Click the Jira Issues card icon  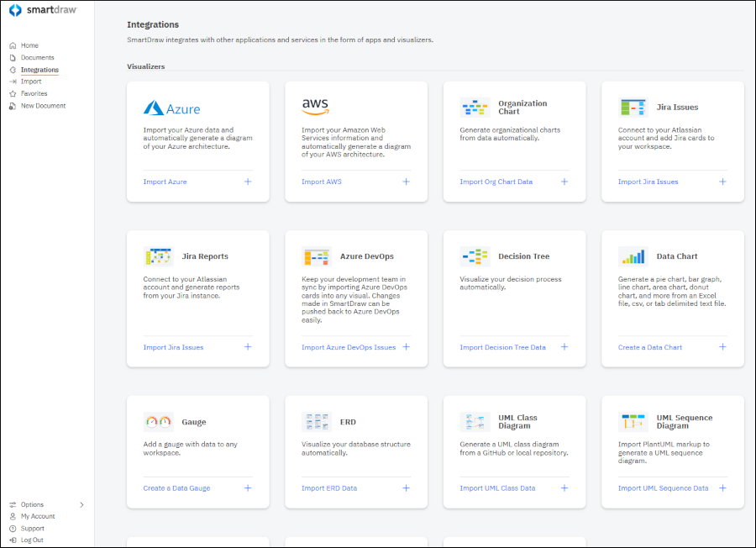(633, 108)
